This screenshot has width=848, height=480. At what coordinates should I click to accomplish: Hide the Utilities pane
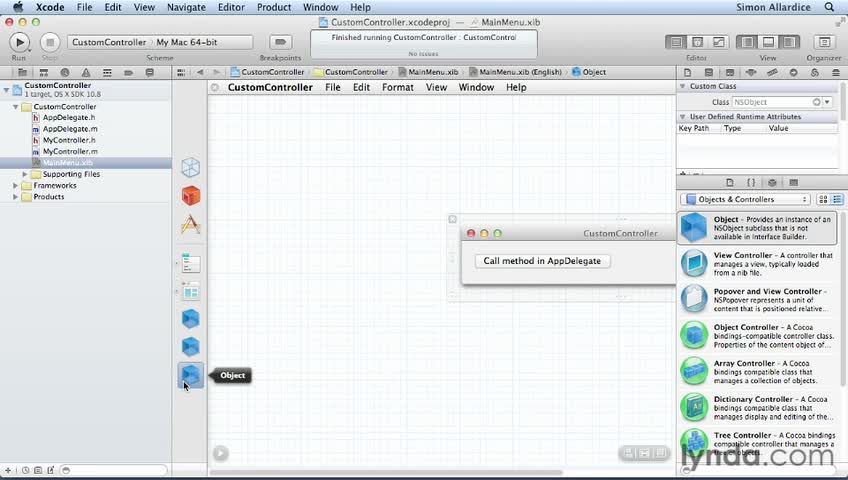coord(789,42)
